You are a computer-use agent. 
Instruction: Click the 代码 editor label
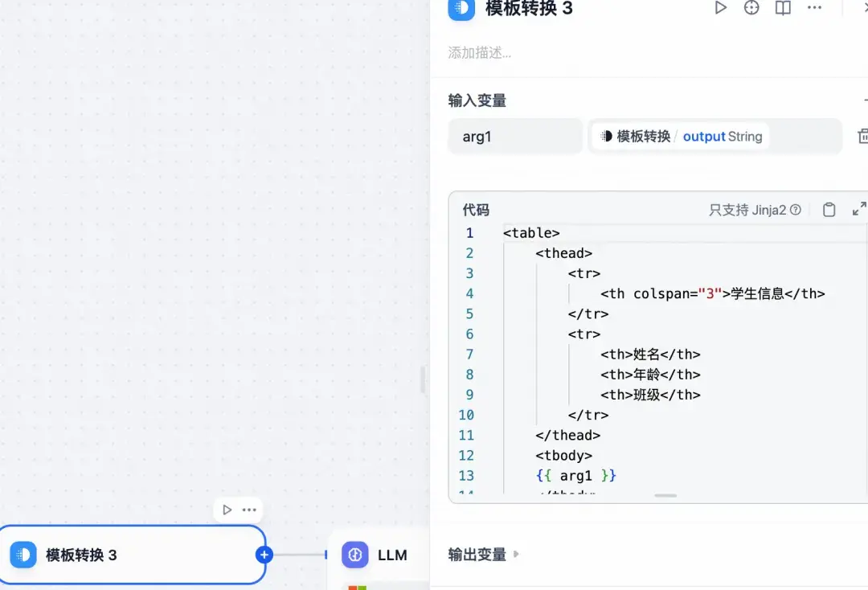[x=476, y=210]
